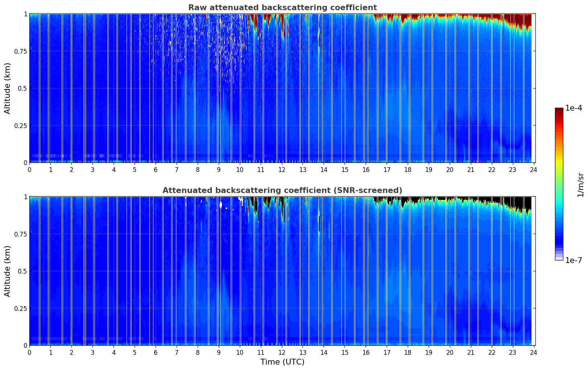
Task: Click the 0.5 altitude tick on top plot
Action: [x=22, y=89]
